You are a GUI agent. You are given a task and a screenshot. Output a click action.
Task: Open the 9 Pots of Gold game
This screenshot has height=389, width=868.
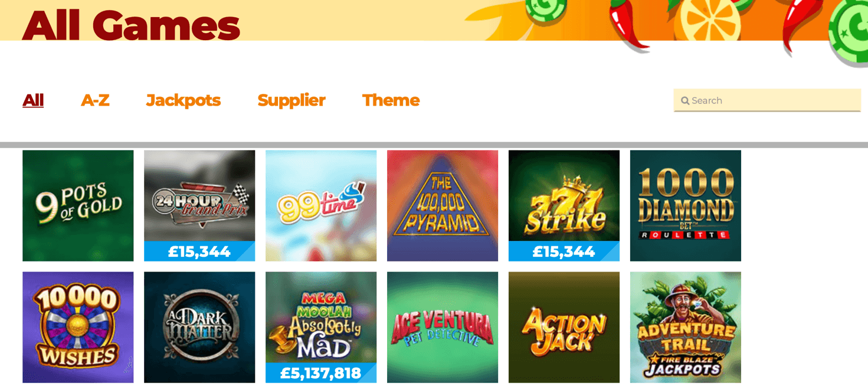[78, 205]
